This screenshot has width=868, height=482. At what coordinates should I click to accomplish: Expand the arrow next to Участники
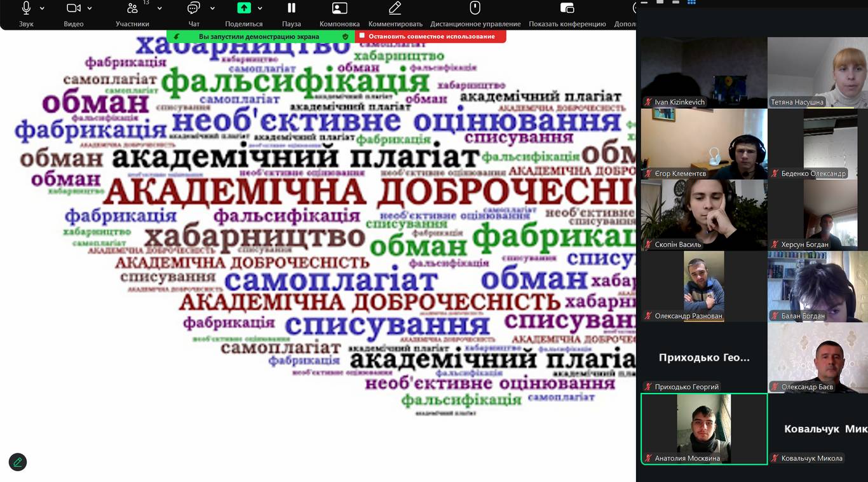pos(159,8)
